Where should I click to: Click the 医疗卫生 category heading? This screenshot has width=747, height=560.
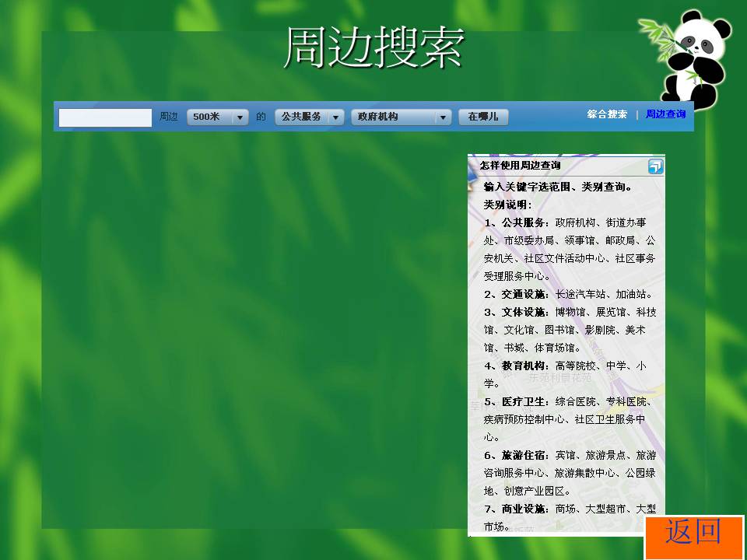tap(524, 401)
